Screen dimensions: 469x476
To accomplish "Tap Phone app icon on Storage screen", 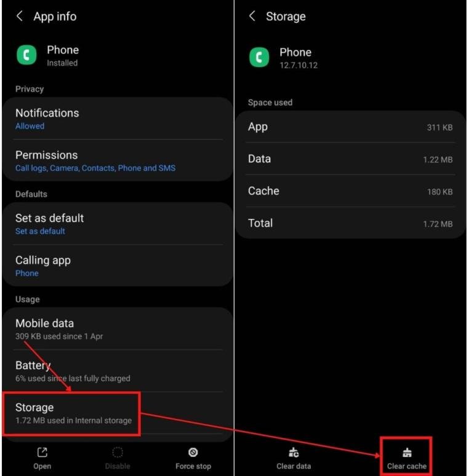I will pyautogui.click(x=259, y=57).
